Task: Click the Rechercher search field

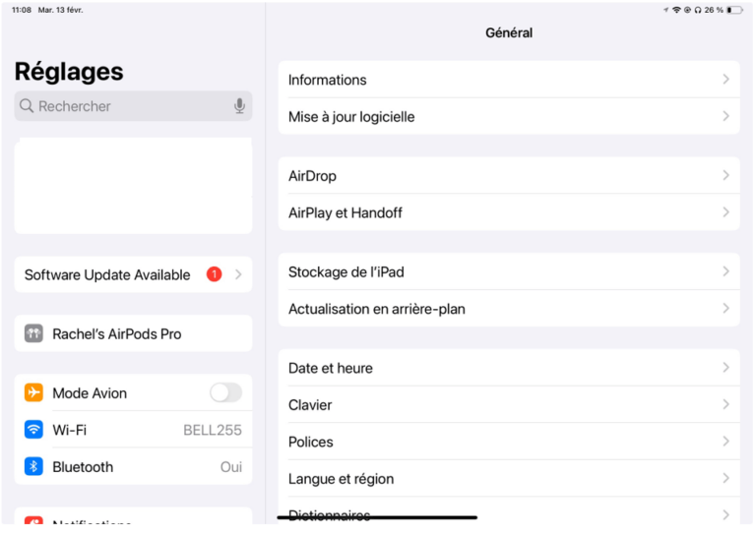Action: pyautogui.click(x=133, y=106)
